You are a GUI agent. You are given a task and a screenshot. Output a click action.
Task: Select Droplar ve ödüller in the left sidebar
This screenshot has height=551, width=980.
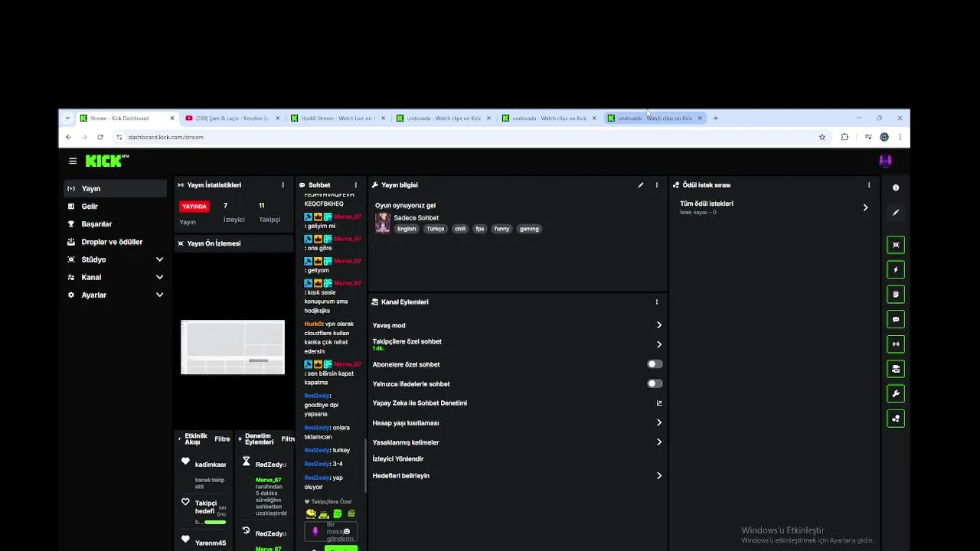click(116, 242)
